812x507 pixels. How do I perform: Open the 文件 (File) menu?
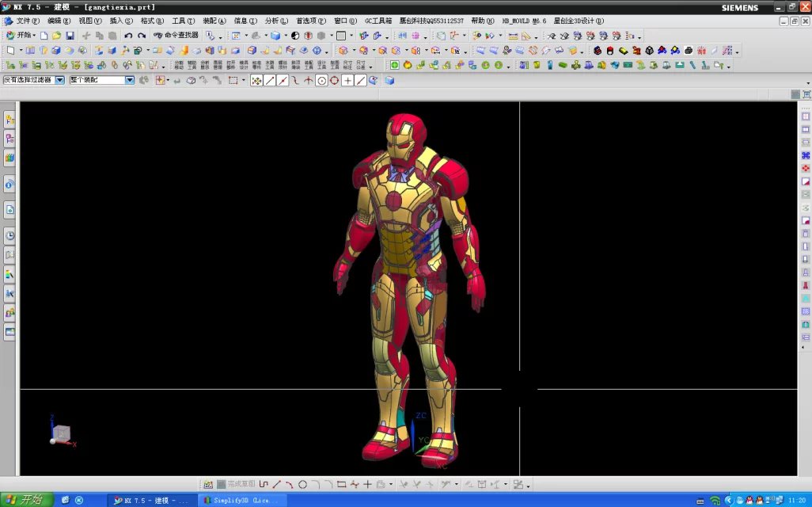(28, 21)
